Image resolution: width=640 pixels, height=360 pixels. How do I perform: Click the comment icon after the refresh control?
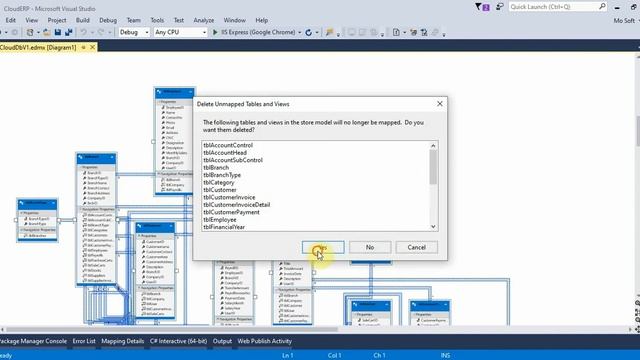coord(329,32)
